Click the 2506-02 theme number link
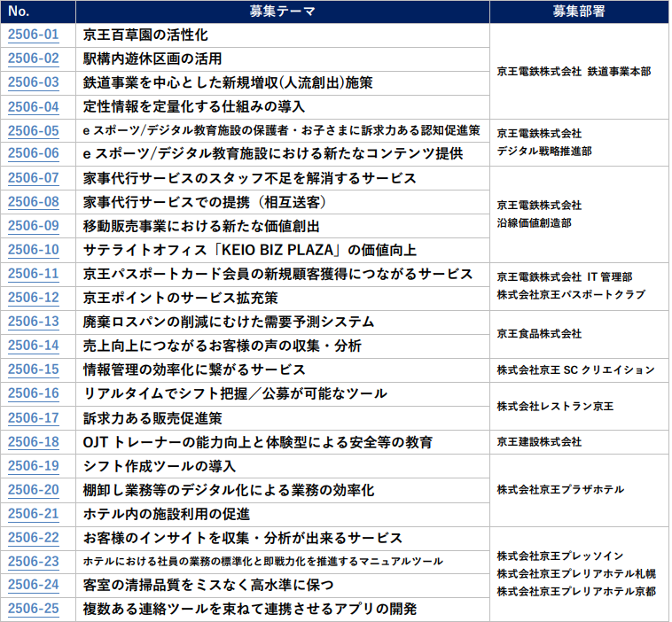 (33, 58)
